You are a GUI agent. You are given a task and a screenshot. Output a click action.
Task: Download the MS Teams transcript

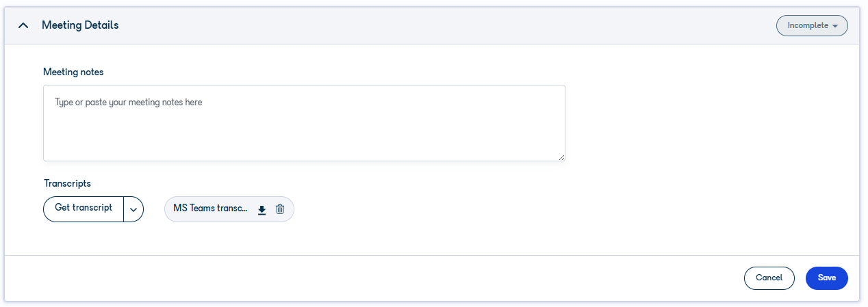tap(261, 209)
